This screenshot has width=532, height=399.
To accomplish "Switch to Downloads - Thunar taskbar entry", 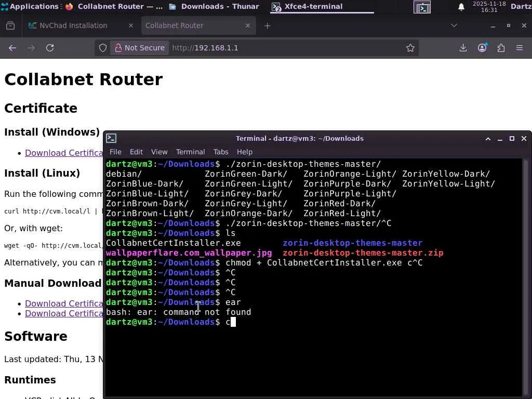I will tap(215, 6).
